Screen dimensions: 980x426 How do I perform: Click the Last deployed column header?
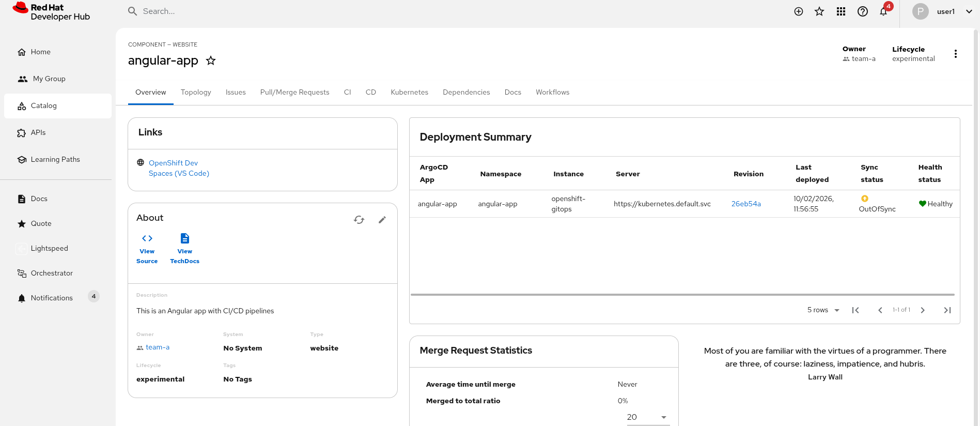[x=812, y=174]
